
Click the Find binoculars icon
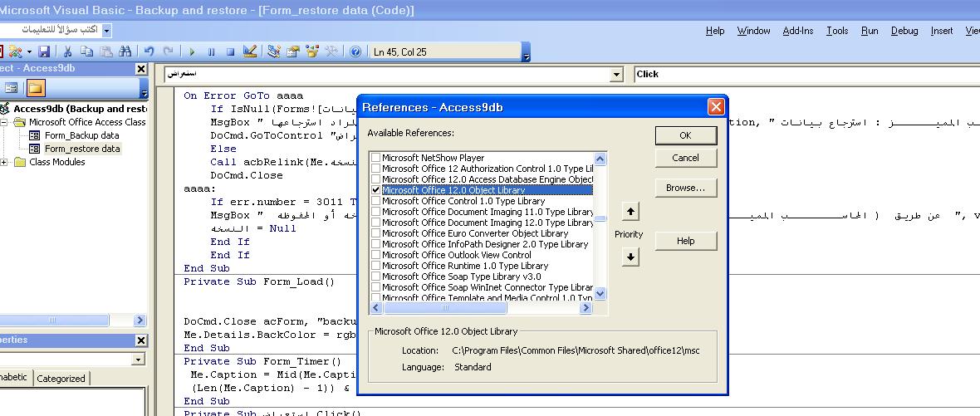pos(125,51)
